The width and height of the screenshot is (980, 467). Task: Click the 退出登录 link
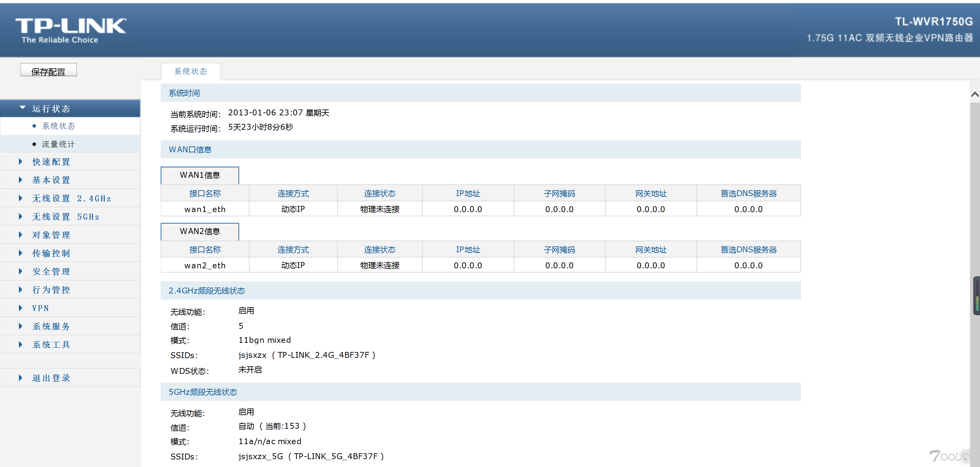pyautogui.click(x=51, y=378)
